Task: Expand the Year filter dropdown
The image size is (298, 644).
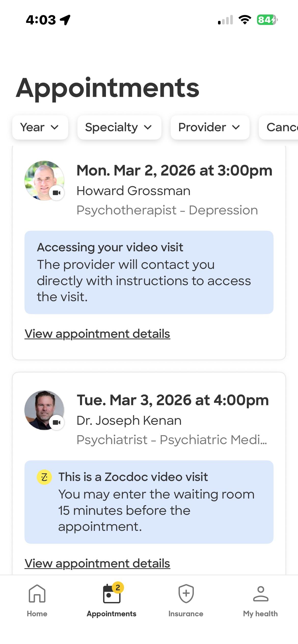Action: (x=40, y=127)
